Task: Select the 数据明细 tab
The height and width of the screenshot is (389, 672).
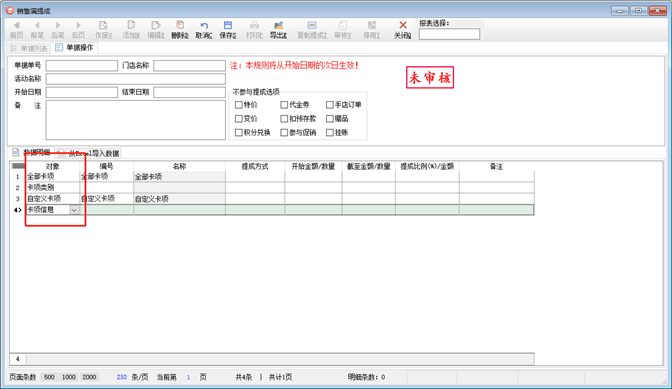Action: [x=32, y=153]
